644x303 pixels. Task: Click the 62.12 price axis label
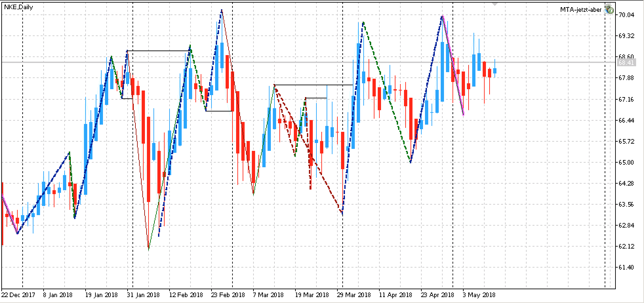(626, 246)
